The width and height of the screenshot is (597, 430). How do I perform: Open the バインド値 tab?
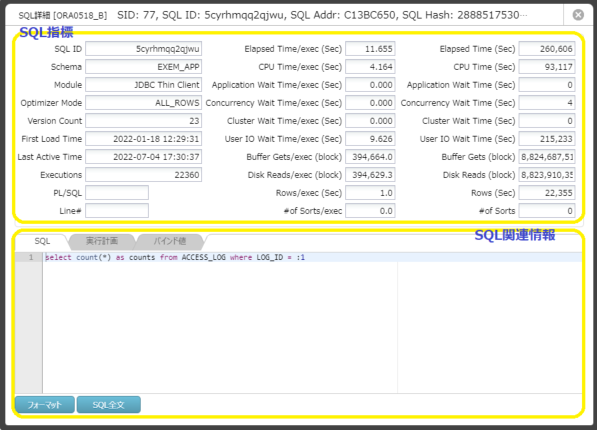click(170, 241)
